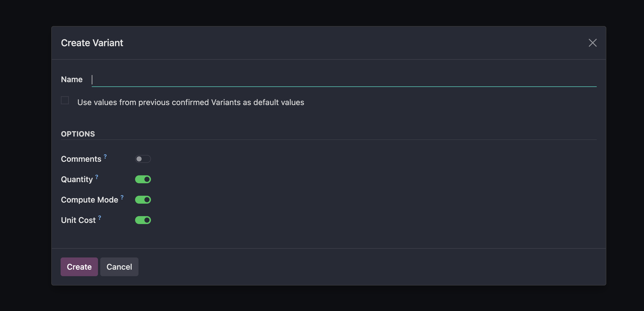Click the Name field label
Screen dimensions: 644x311
[x=72, y=80]
